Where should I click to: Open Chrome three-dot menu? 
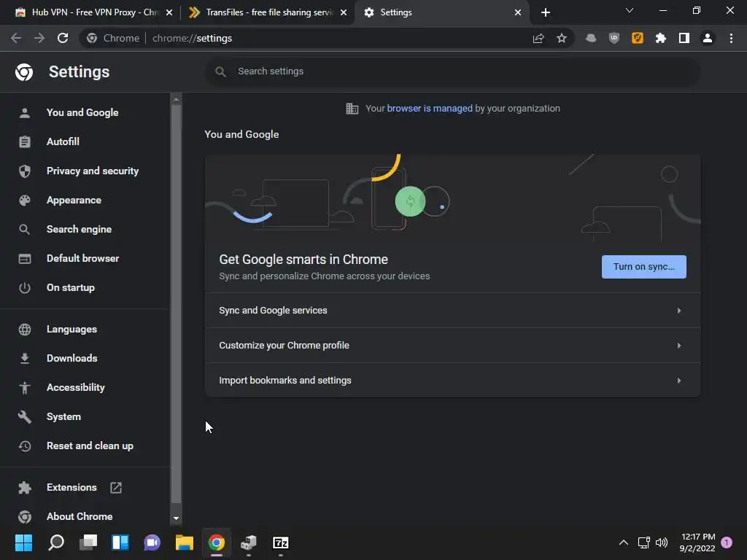click(731, 38)
